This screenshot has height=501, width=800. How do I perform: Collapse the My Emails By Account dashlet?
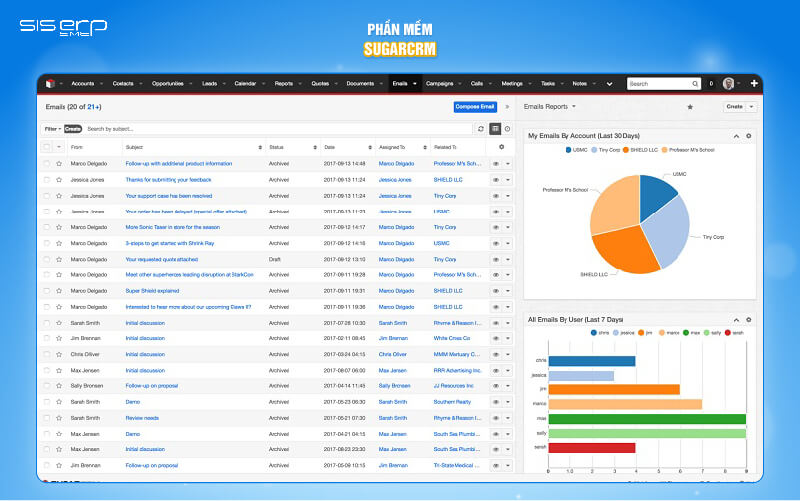click(736, 136)
